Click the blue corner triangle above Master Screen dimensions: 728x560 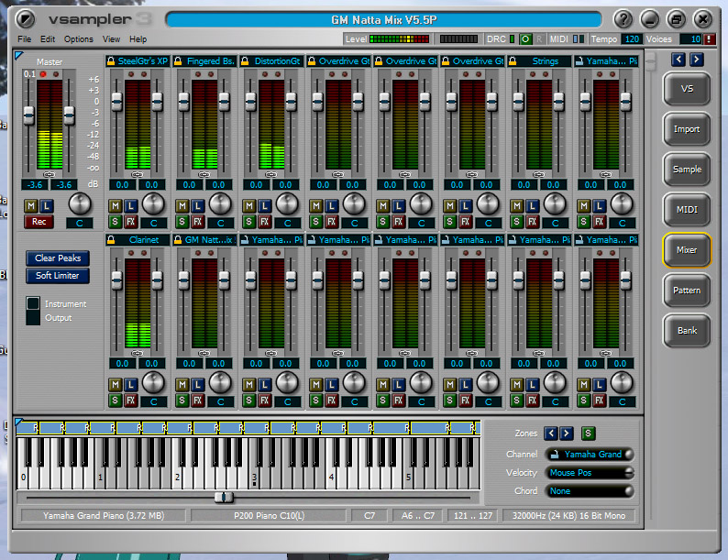pyautogui.click(x=19, y=55)
